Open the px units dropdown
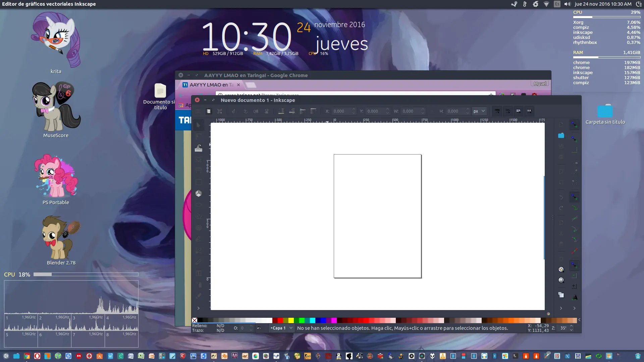 479,111
